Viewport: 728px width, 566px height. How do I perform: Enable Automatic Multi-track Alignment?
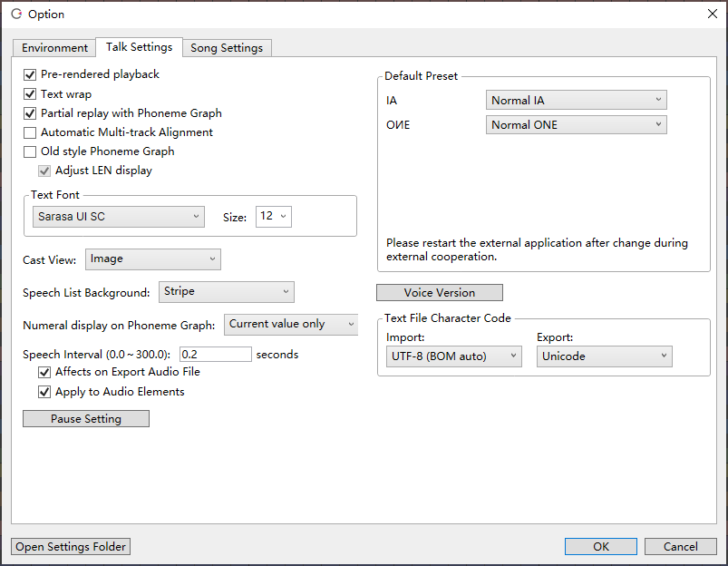[x=30, y=132]
